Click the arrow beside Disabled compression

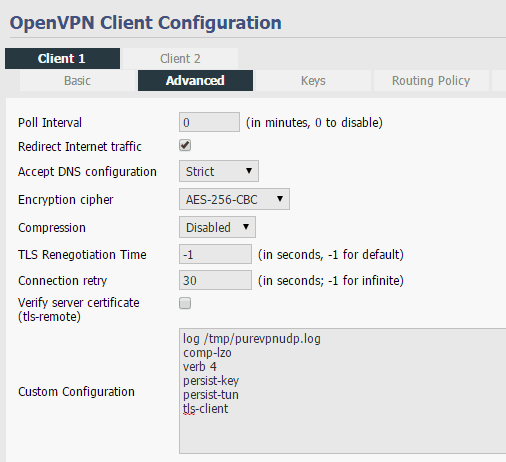246,227
